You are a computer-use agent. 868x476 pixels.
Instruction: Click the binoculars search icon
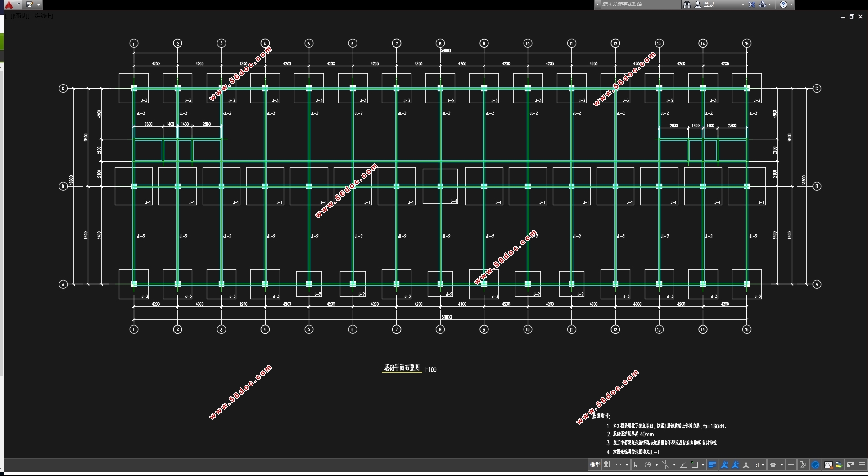click(687, 4)
